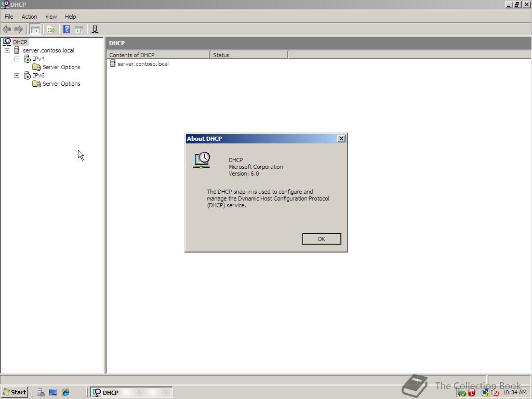This screenshot has height=399, width=532.
Task: Select server.contoso.local row in contents list
Action: point(139,64)
